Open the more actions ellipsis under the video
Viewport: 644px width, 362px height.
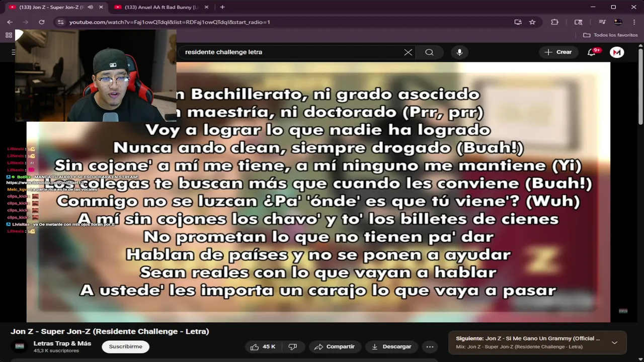click(430, 347)
